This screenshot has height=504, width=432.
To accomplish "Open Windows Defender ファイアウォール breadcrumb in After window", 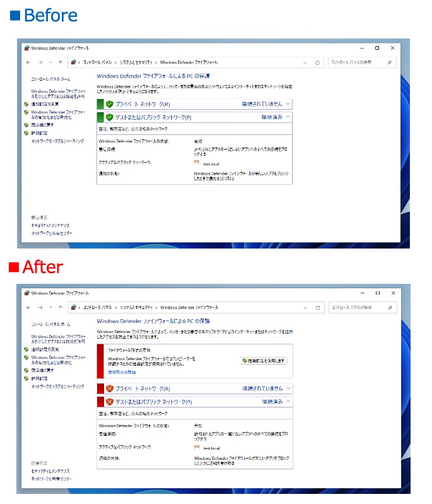I will tap(189, 308).
